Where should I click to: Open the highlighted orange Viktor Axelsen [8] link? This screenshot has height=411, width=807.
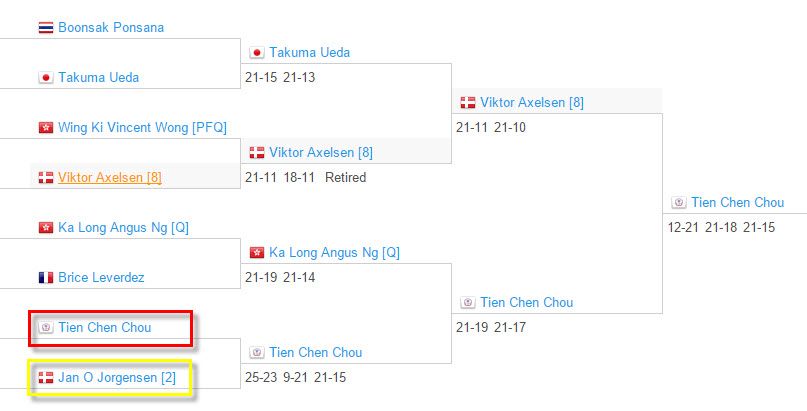[x=110, y=177]
